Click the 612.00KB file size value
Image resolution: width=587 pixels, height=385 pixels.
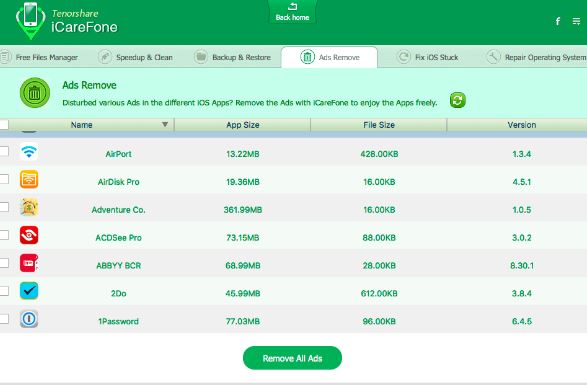tap(379, 293)
